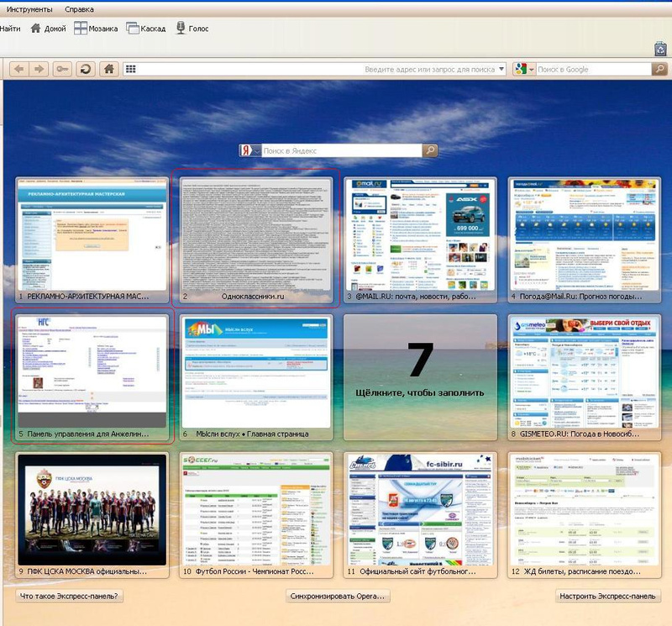Click the Домой toolbar button
672x626 pixels.
coord(49,29)
